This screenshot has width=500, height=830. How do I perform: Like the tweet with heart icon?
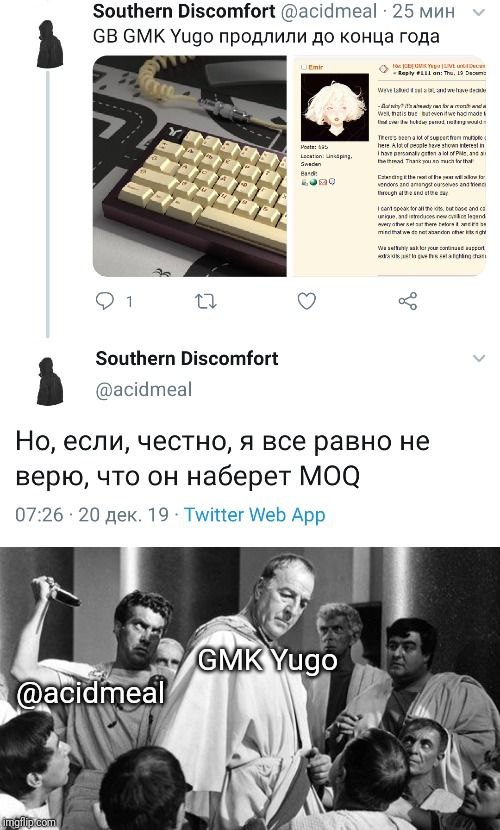coord(306,301)
